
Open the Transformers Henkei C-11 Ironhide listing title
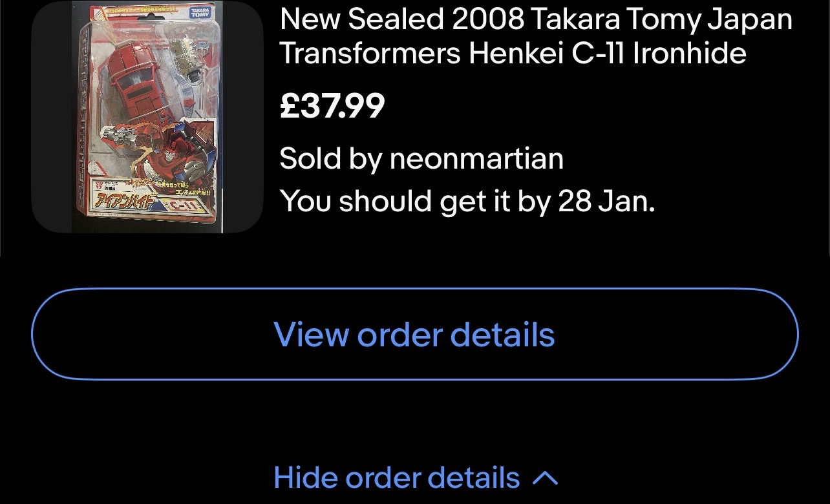[535, 36]
